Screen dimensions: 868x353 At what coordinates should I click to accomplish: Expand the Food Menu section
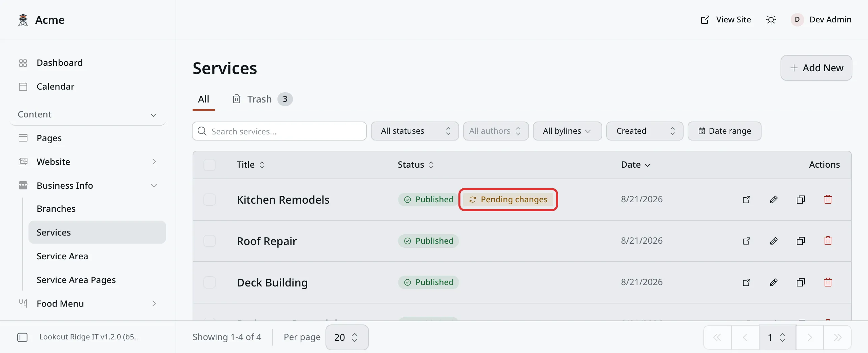click(x=87, y=304)
